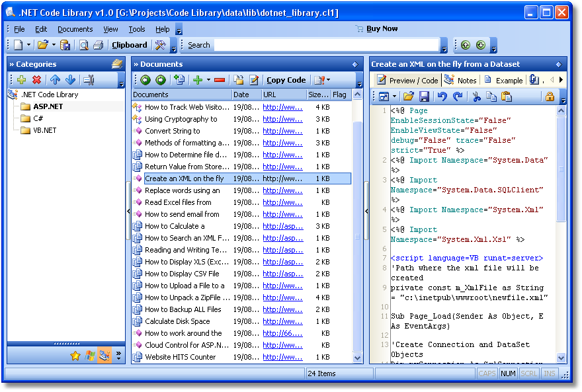
Task: Click the green down arrow beside search
Action: tap(481, 45)
